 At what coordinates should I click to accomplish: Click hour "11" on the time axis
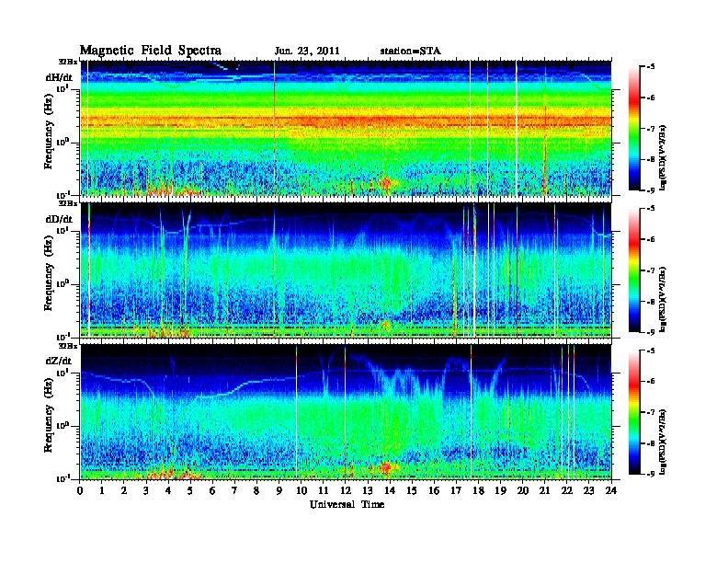324,490
